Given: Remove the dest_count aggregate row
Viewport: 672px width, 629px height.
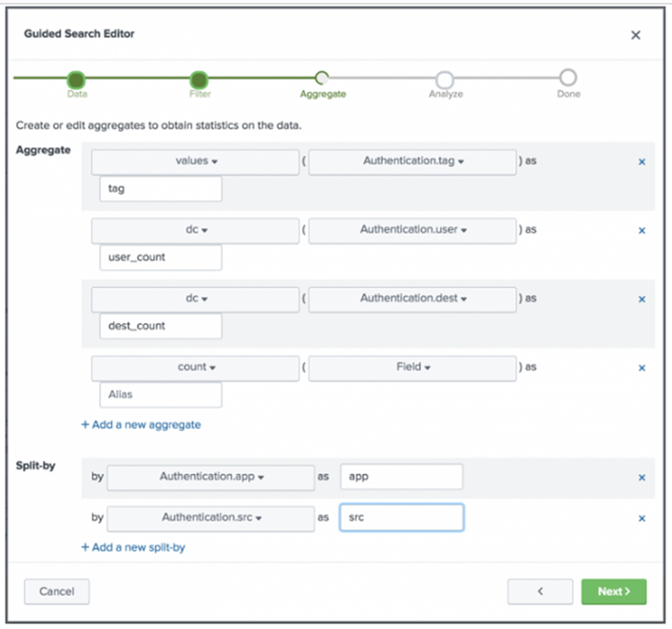Looking at the screenshot, I should point(642,298).
